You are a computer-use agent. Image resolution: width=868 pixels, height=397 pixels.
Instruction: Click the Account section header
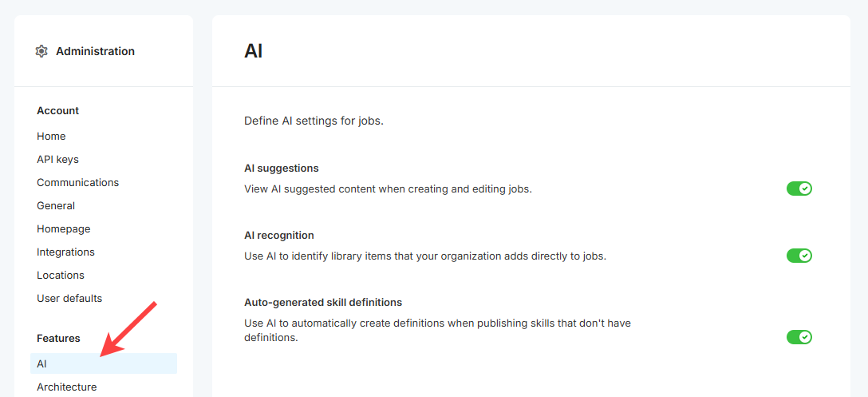[x=57, y=111]
